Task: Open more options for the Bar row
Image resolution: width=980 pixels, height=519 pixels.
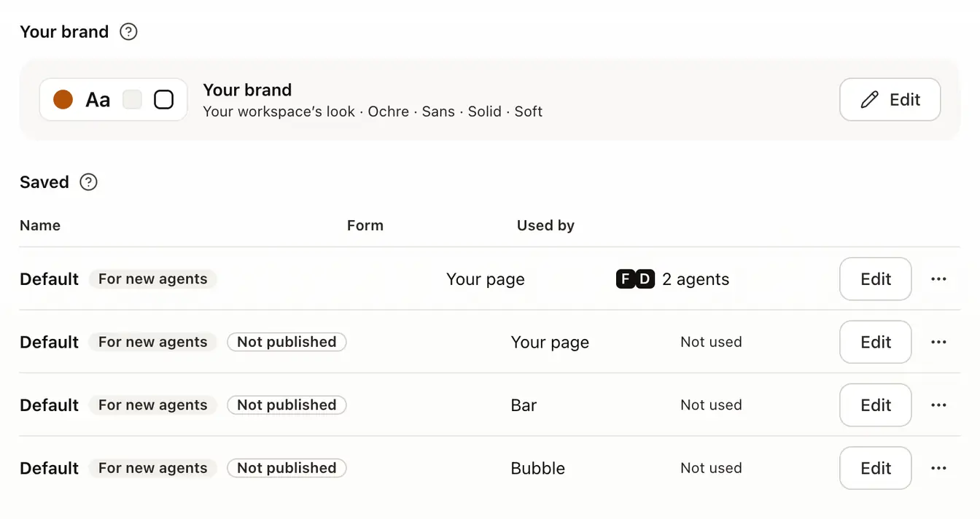Action: click(x=938, y=405)
